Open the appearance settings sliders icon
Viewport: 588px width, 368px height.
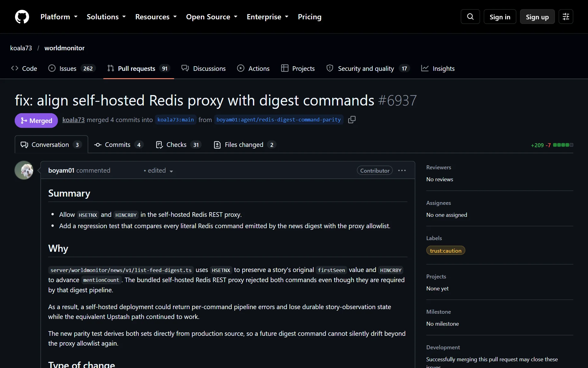[x=566, y=17]
